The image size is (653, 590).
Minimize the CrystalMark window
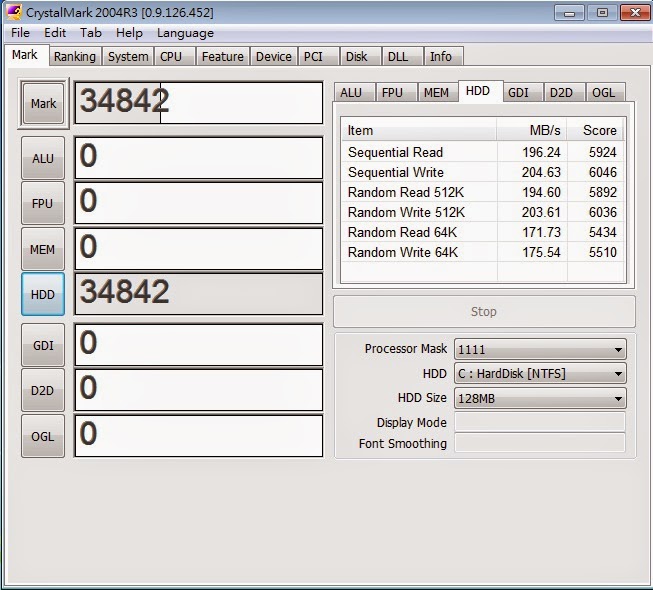[x=569, y=12]
